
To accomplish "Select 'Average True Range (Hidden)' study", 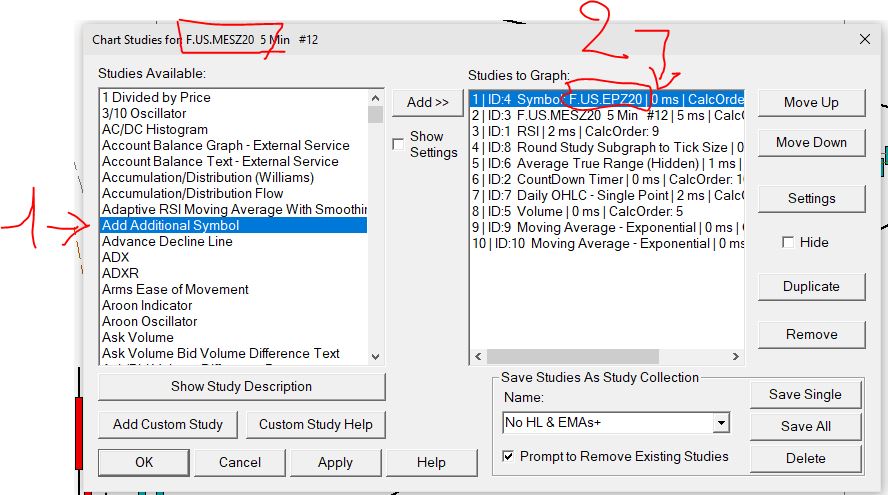I will [x=607, y=164].
